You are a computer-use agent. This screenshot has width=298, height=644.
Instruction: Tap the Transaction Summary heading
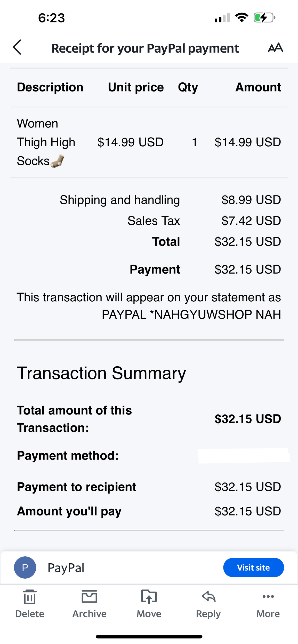pyautogui.click(x=101, y=373)
